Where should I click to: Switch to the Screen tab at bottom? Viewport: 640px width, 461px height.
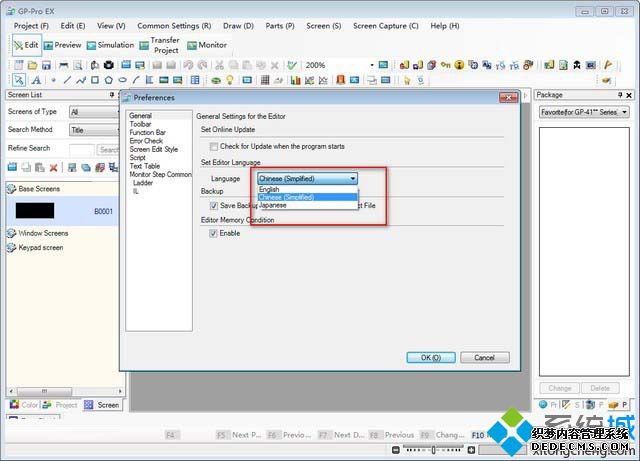click(102, 405)
